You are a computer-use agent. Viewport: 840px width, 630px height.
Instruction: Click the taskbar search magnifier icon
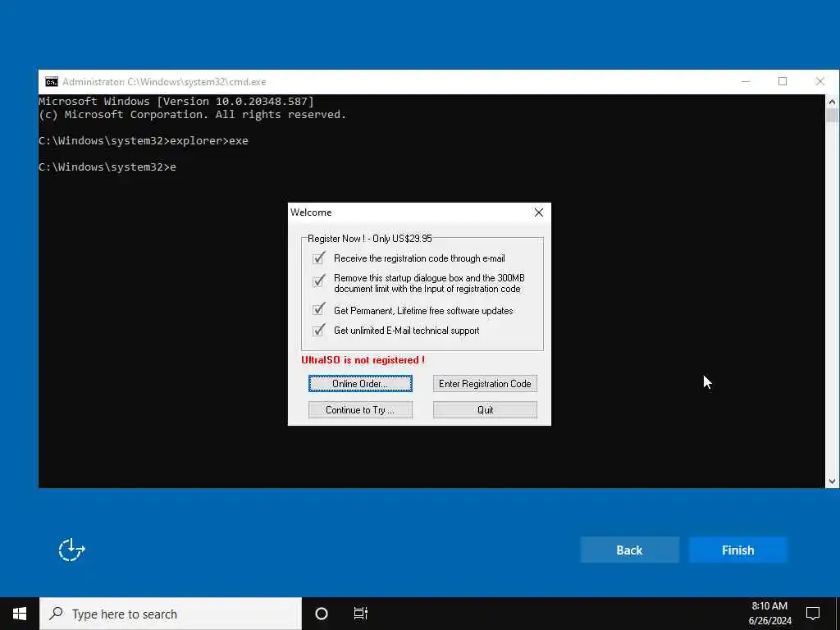56,614
